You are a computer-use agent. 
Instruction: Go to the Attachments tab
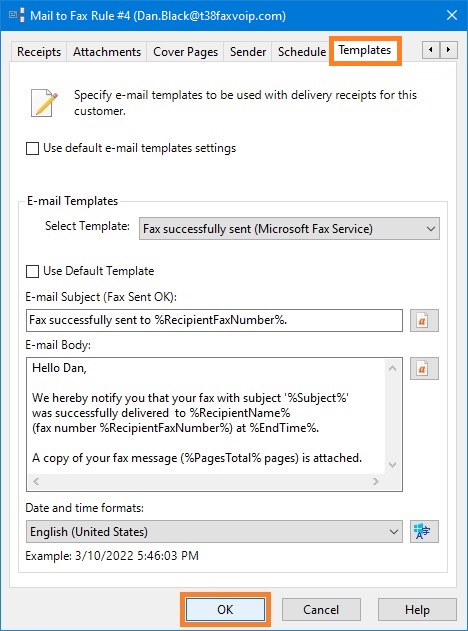[107, 52]
